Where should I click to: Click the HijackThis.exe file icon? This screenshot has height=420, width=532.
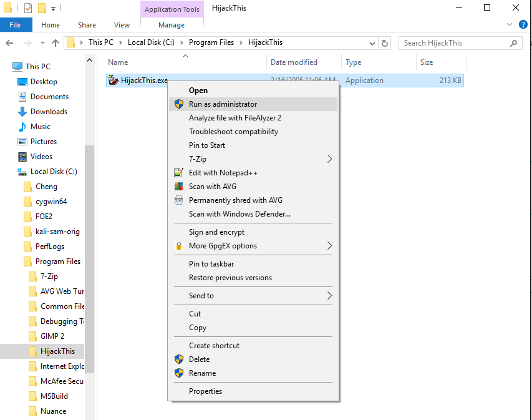click(114, 81)
